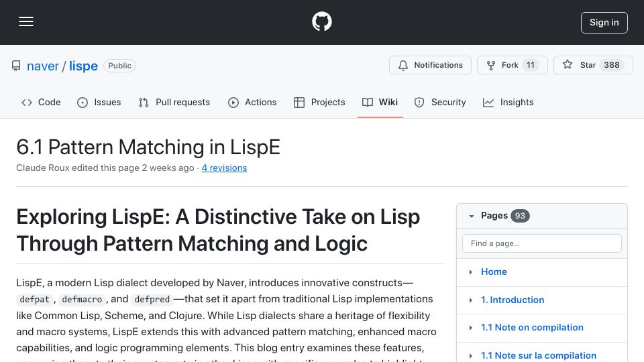
Task: Click the defpred code term
Action: pyautogui.click(x=152, y=300)
